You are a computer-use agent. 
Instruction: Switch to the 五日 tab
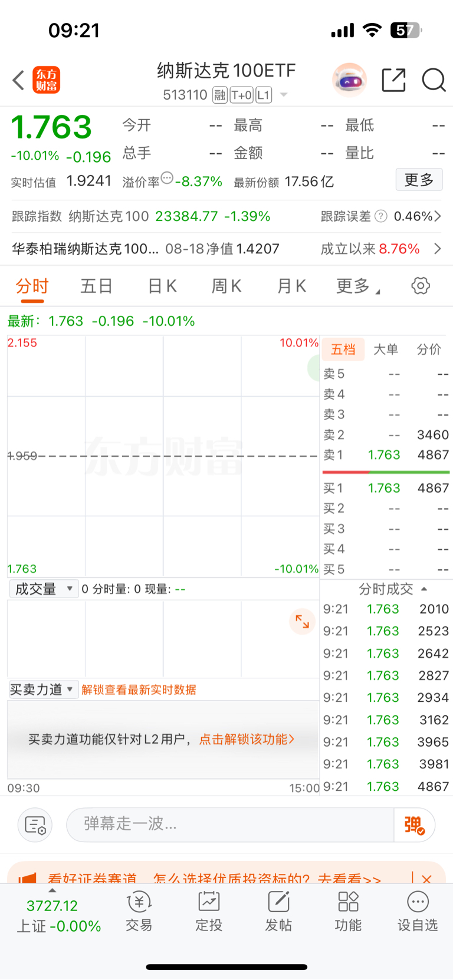pos(97,286)
